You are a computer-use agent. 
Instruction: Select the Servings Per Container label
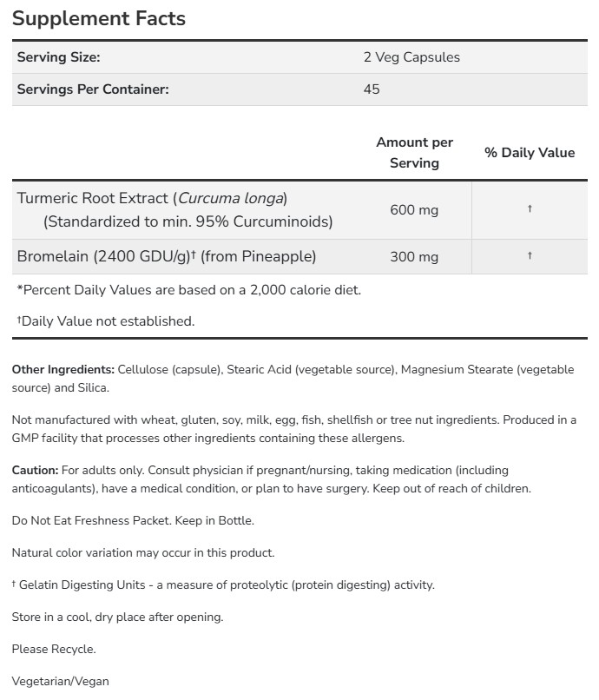[x=93, y=89]
